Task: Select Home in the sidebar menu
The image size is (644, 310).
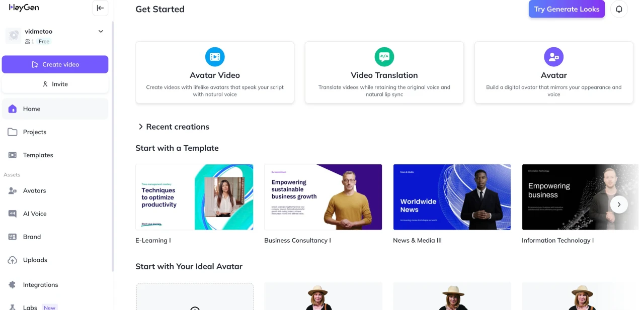Action: tap(31, 109)
